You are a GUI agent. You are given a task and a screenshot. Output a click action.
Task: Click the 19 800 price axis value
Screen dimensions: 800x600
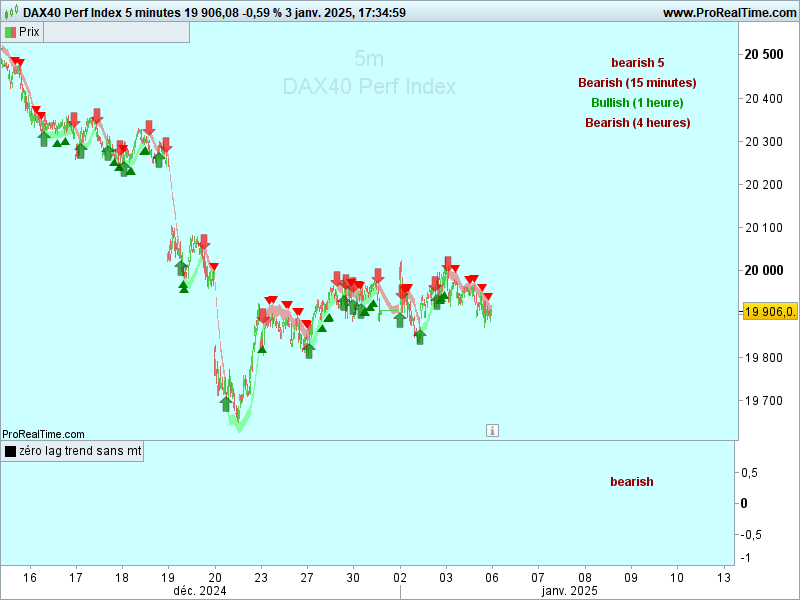[x=764, y=358]
